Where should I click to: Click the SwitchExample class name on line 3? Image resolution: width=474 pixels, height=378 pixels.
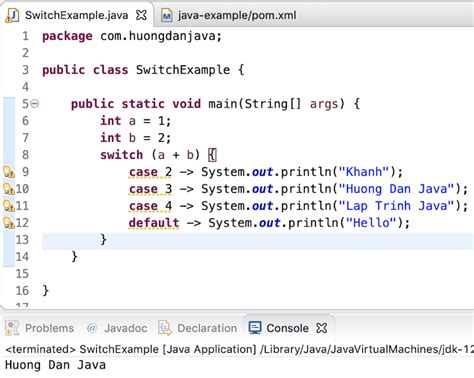(183, 70)
